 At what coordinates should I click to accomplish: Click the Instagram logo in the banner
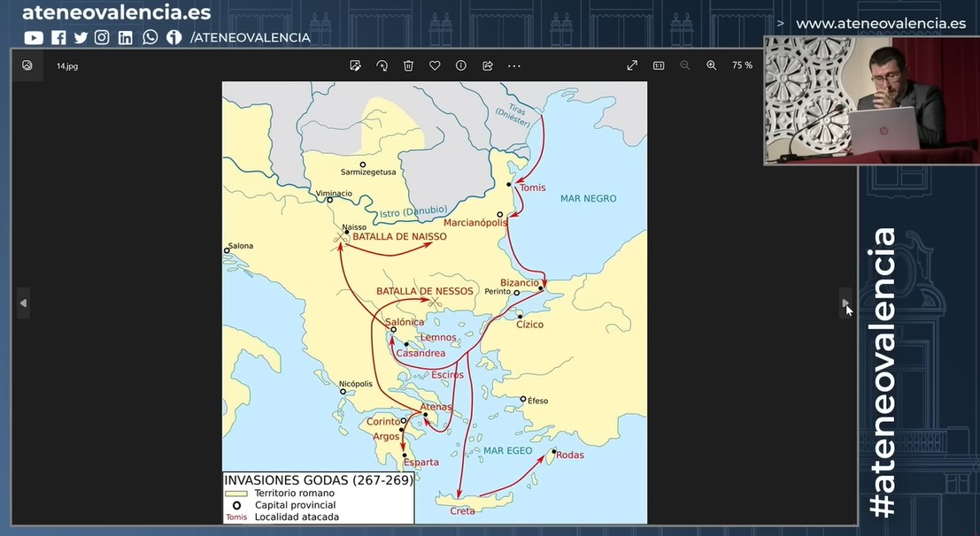click(103, 37)
